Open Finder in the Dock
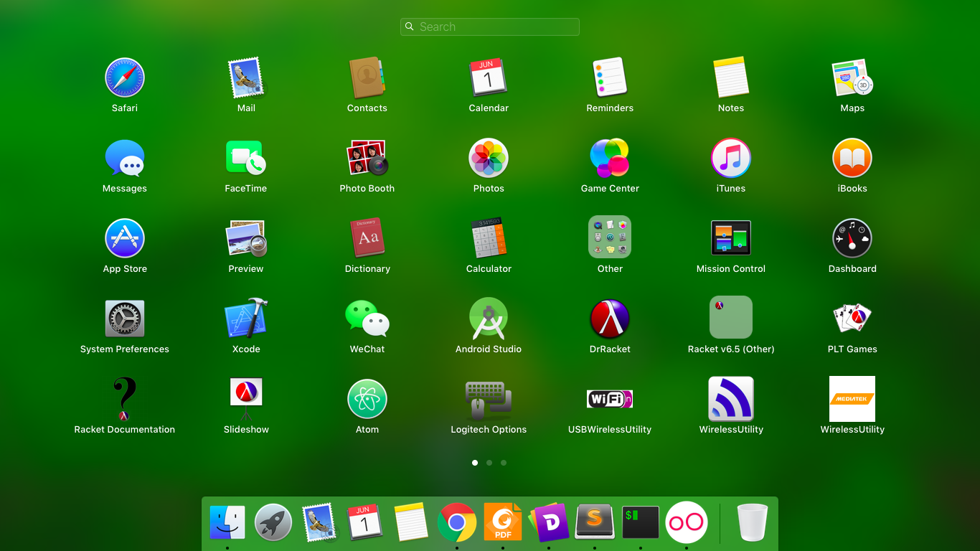The width and height of the screenshot is (980, 551). click(x=227, y=522)
